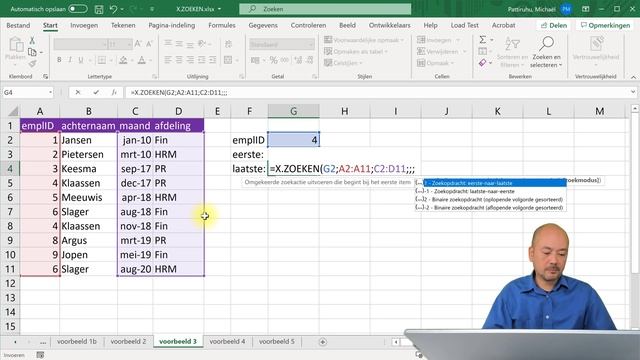Click the Name Box showing G4
Screen dimensions: 640x360
(28, 93)
